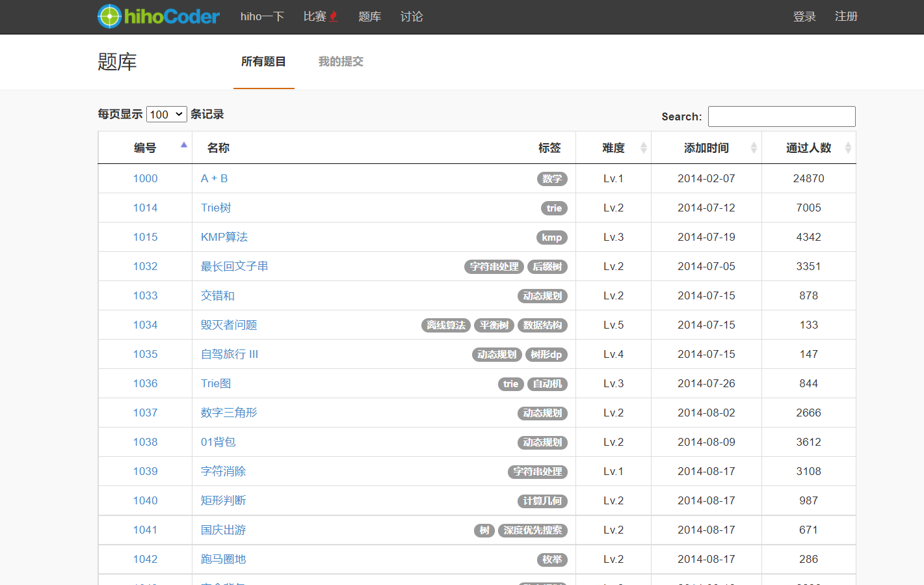The height and width of the screenshot is (585, 924).
Task: Click the 注册 link
Action: point(846,16)
